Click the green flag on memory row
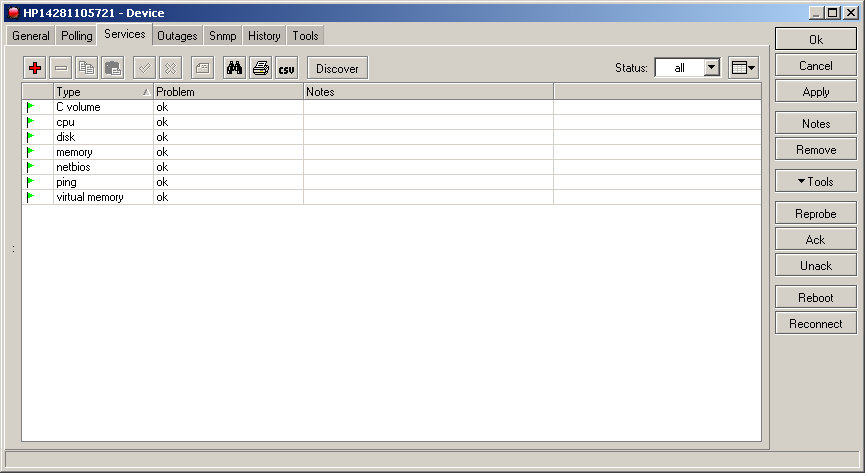Viewport: 865px width, 473px height. pyautogui.click(x=30, y=151)
